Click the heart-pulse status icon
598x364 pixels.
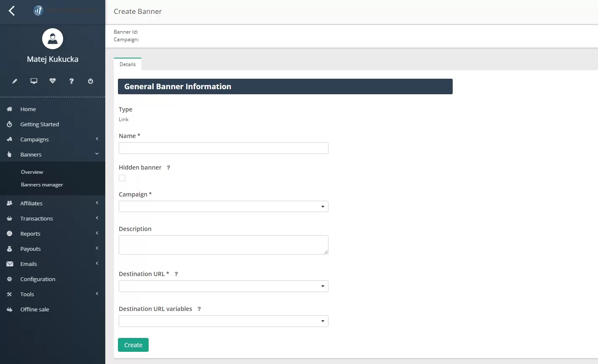[53, 81]
